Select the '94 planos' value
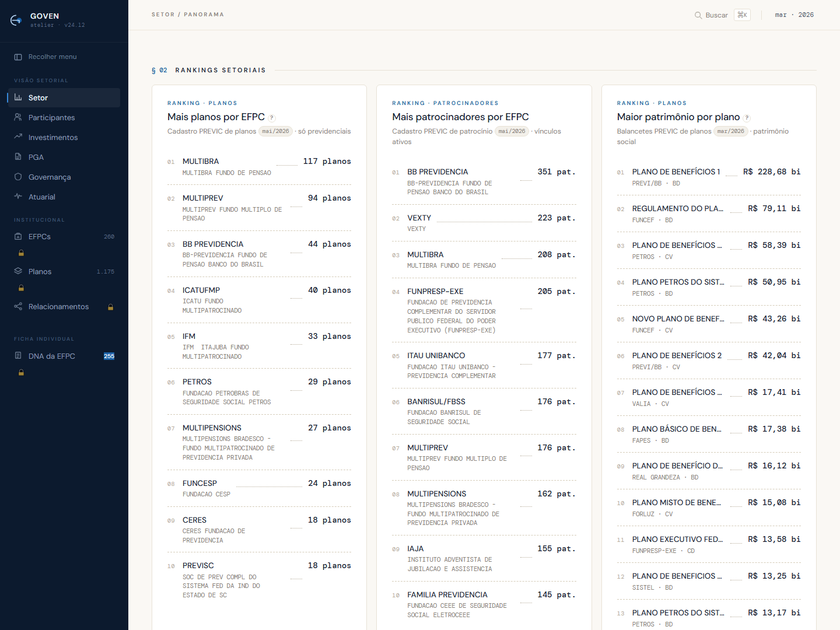840x630 pixels. tap(330, 198)
